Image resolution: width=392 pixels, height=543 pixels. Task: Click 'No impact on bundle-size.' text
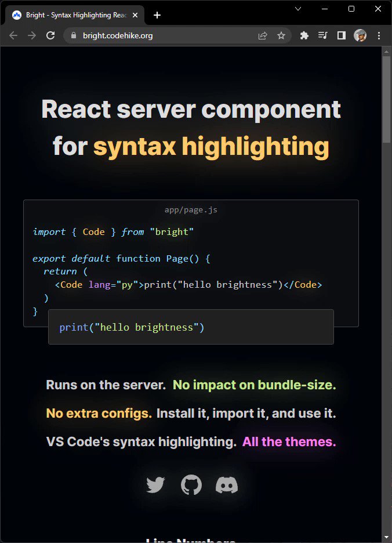point(254,385)
